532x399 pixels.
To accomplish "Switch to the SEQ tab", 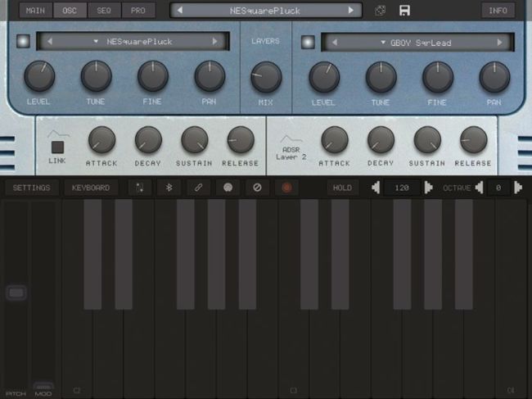I will coord(104,11).
